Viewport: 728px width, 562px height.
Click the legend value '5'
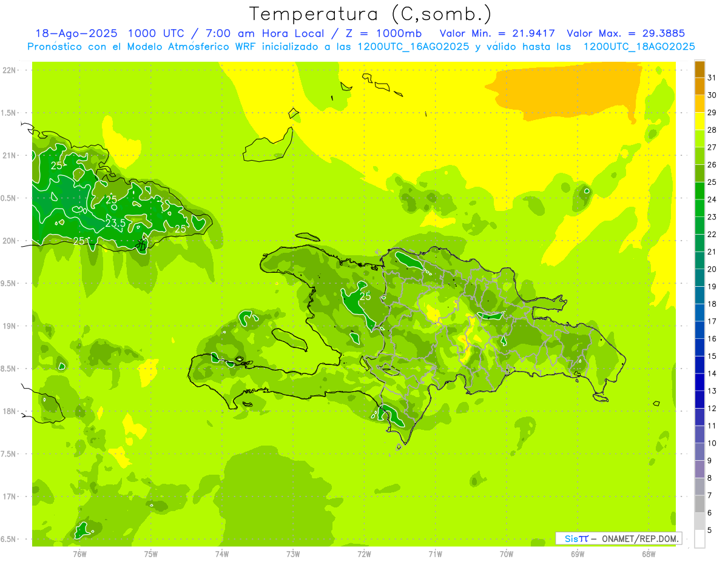710,530
